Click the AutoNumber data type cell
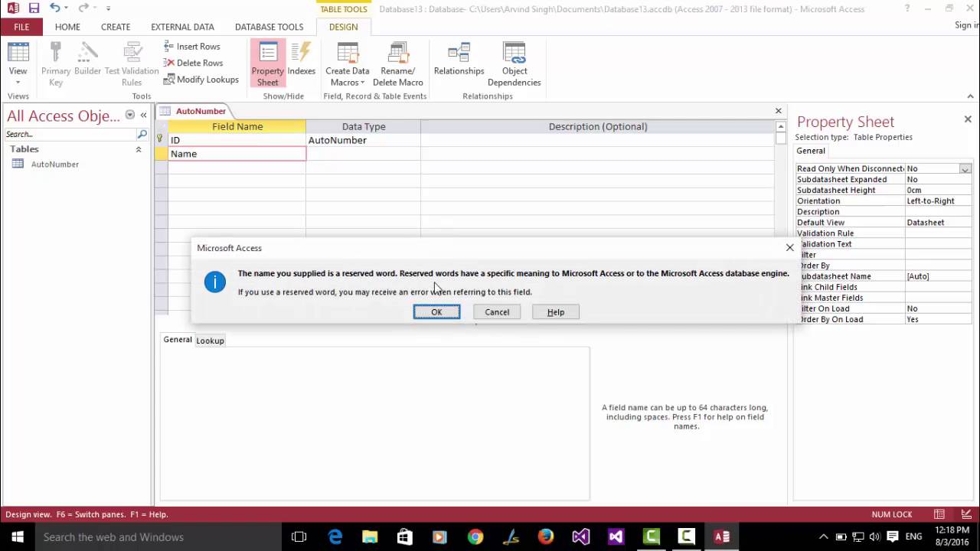The height and width of the screenshot is (551, 980). pyautogui.click(x=364, y=140)
